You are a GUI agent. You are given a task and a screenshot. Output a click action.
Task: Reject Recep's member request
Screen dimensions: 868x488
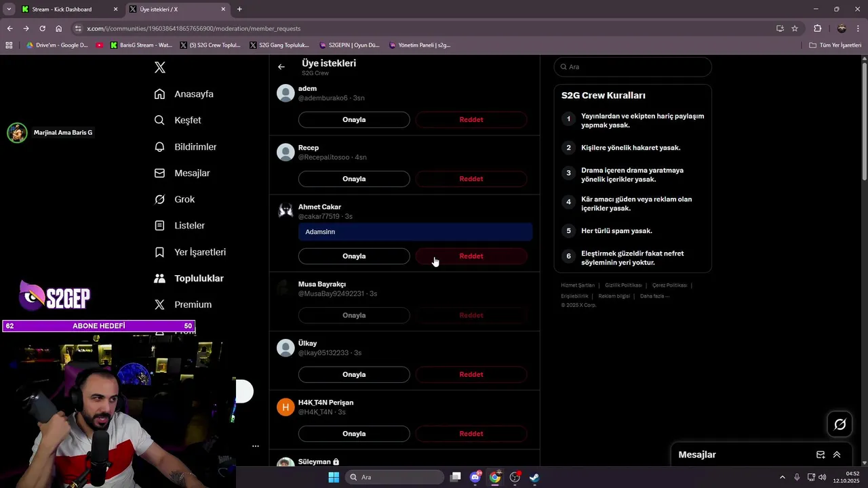(471, 179)
